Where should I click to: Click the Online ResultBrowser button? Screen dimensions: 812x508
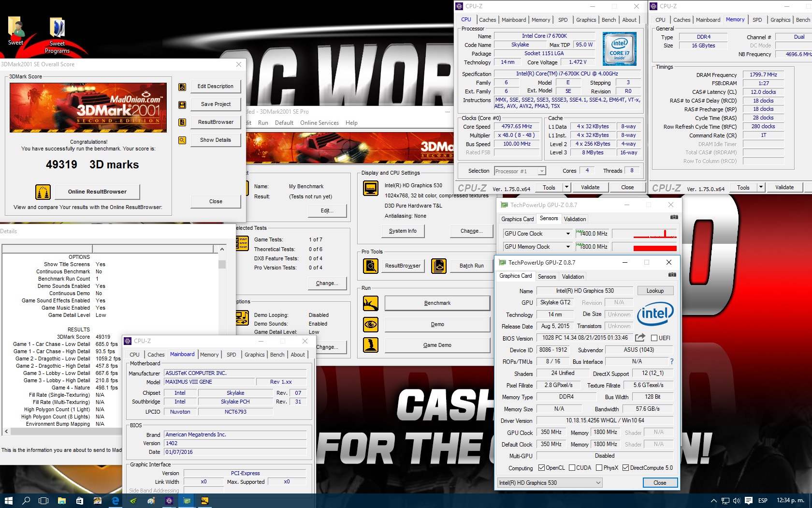97,192
